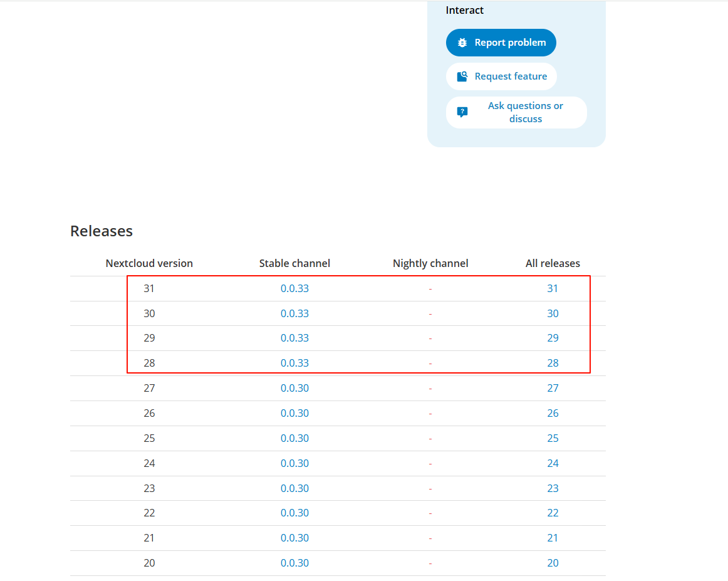Screen dimensions: 728x581
Task: Open stable 0.0.33 for Nextcloud 31
Action: (294, 288)
